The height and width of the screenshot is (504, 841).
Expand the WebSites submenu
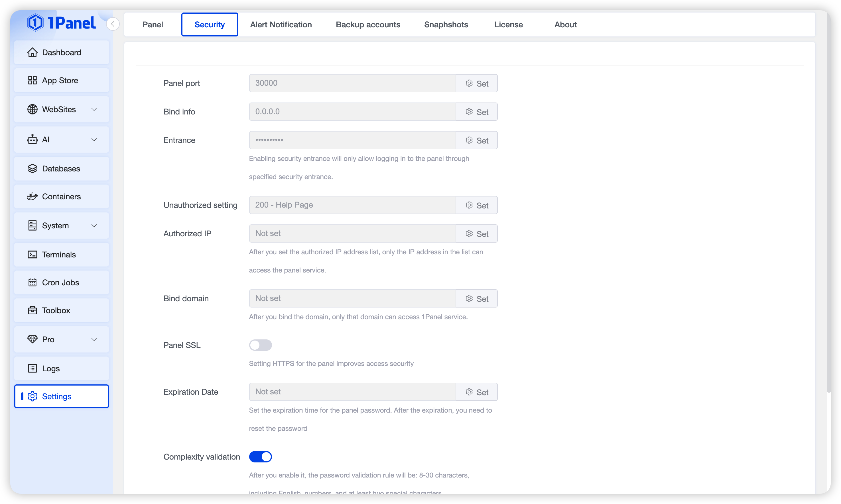click(x=94, y=109)
